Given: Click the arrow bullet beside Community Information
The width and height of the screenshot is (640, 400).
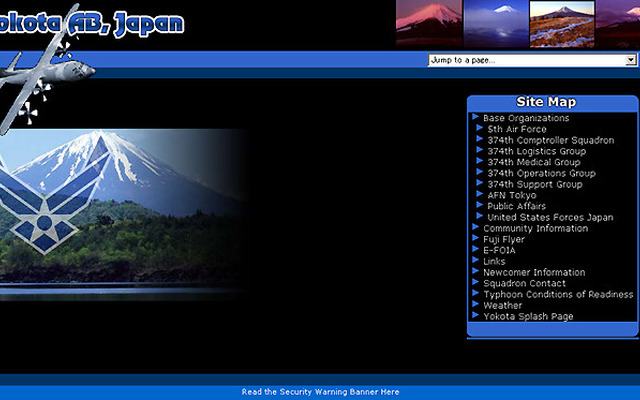Looking at the screenshot, I should 476,227.
